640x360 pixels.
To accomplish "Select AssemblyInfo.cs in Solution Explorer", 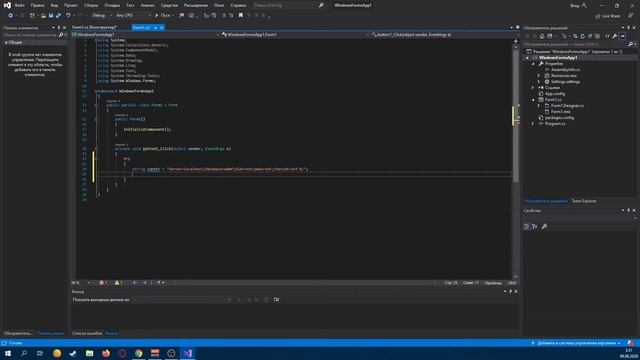I will (x=565, y=70).
